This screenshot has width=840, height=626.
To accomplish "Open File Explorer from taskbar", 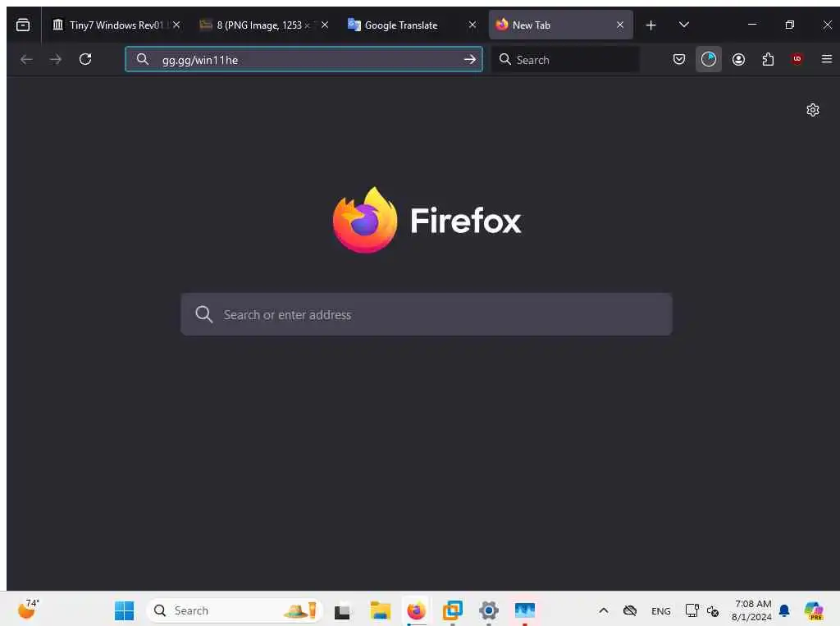I will tap(381, 610).
